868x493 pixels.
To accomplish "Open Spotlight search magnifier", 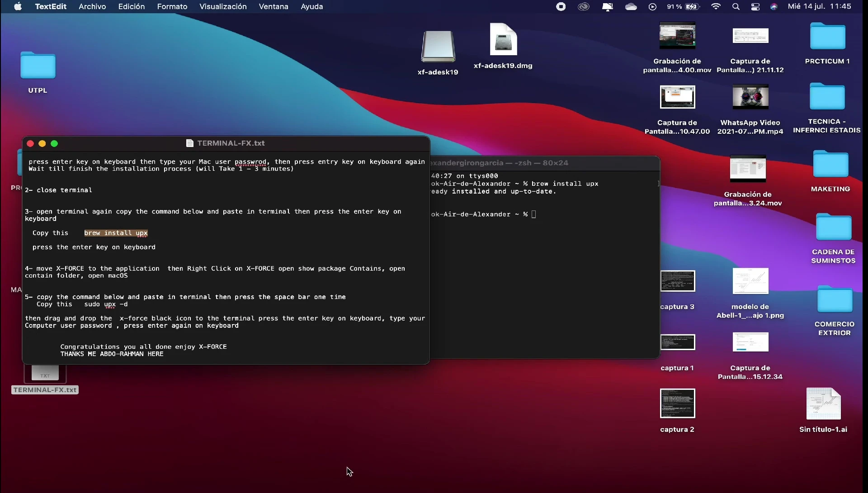I will tap(736, 6).
